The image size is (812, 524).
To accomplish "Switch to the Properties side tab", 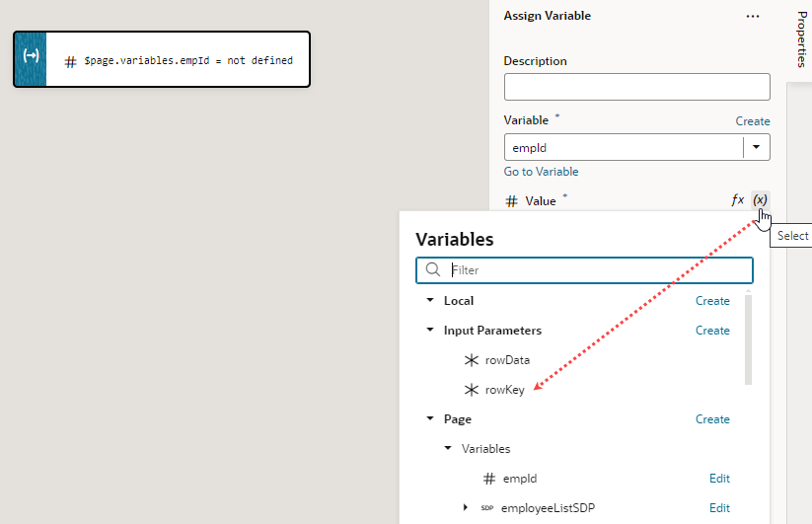I will (801, 39).
